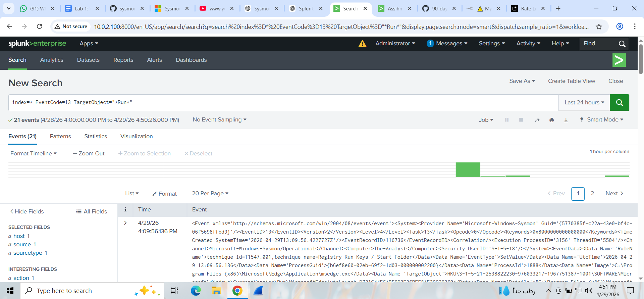Open the notification center icon

click(630, 291)
